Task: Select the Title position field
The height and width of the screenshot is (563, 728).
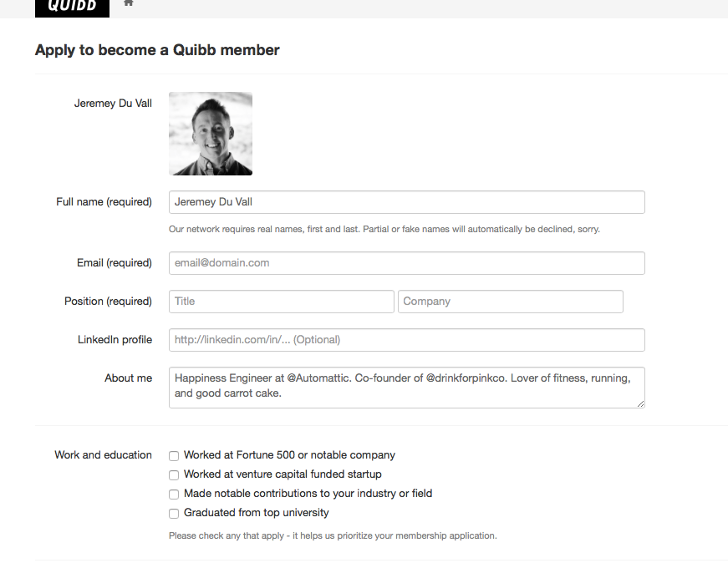Action: coord(282,302)
